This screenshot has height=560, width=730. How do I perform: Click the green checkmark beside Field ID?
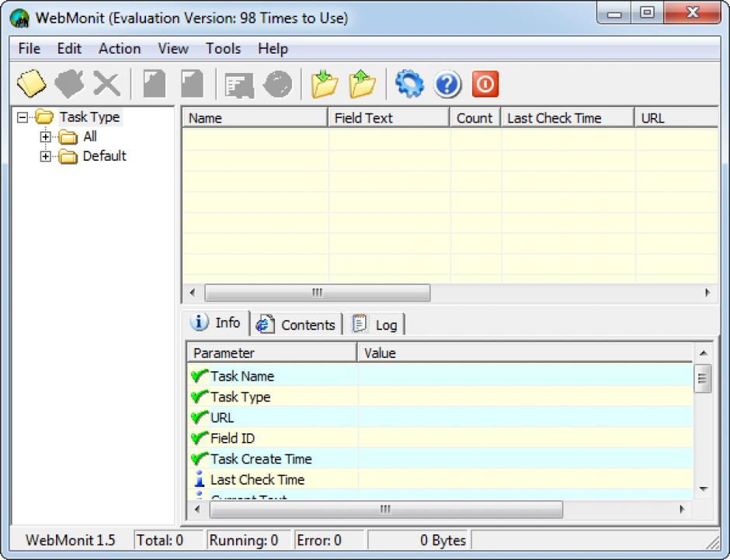pos(200,437)
